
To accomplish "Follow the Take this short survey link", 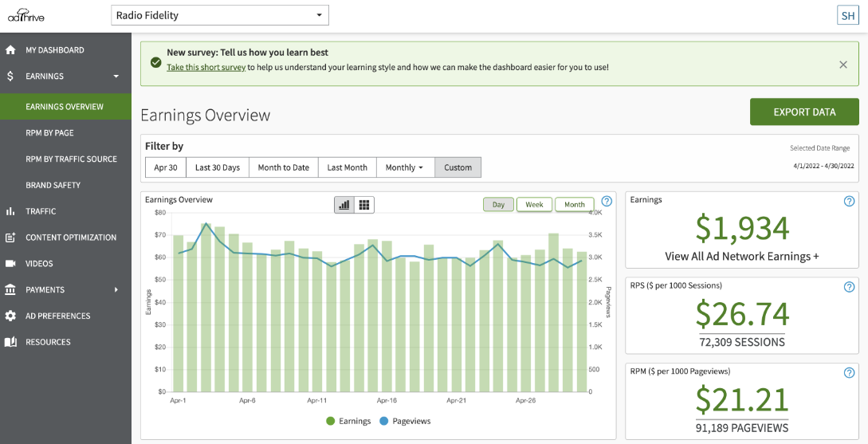I will pyautogui.click(x=206, y=67).
